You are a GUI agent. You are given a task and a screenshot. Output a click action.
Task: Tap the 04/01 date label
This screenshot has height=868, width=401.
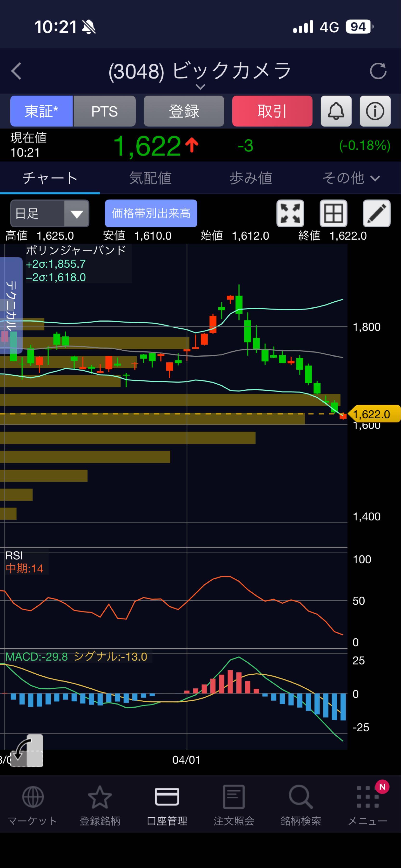[186, 760]
